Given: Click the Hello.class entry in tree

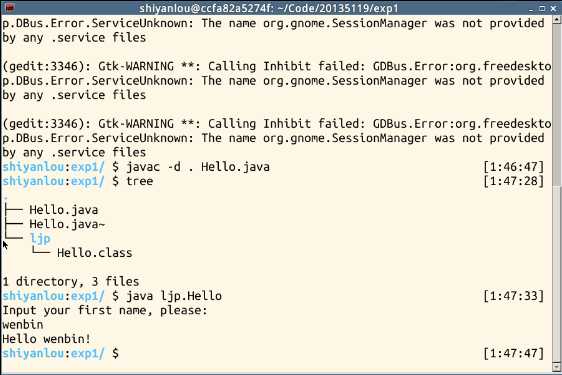Looking at the screenshot, I should tap(95, 253).
